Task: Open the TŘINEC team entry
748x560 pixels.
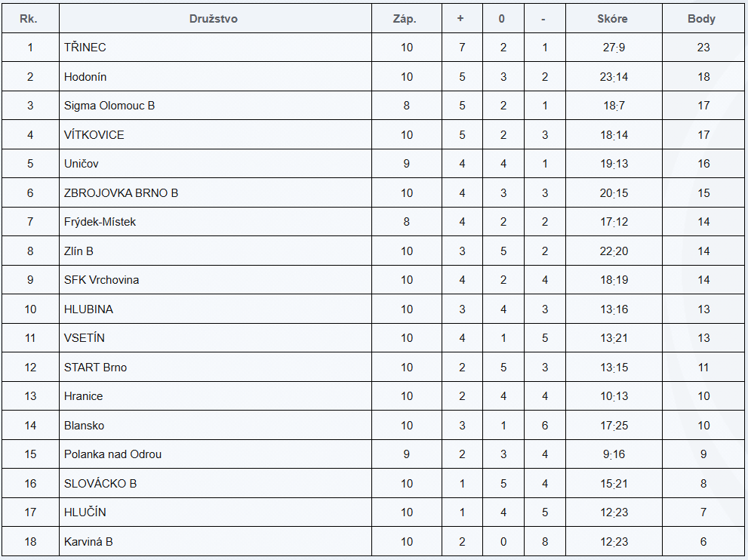Action: (x=85, y=48)
